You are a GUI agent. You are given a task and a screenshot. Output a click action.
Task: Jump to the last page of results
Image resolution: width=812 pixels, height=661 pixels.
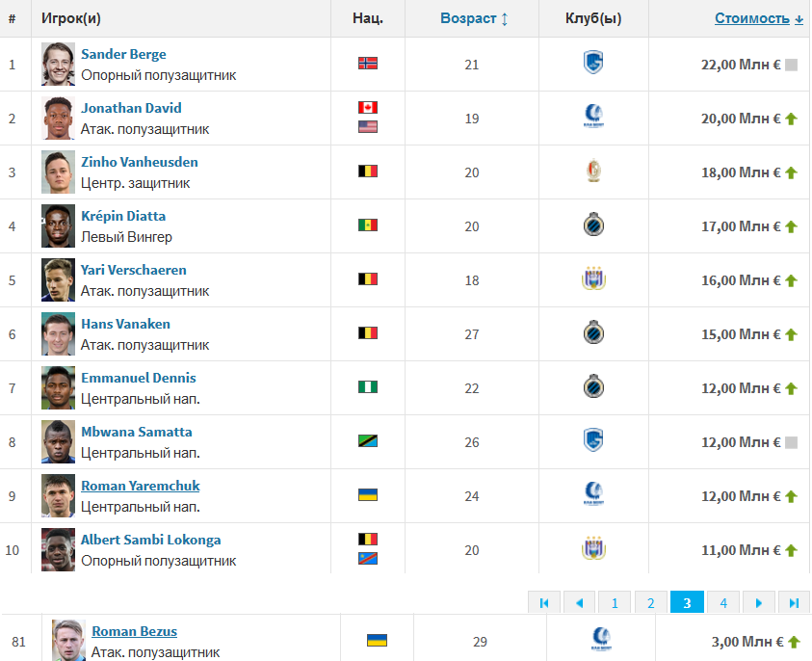pos(794,603)
